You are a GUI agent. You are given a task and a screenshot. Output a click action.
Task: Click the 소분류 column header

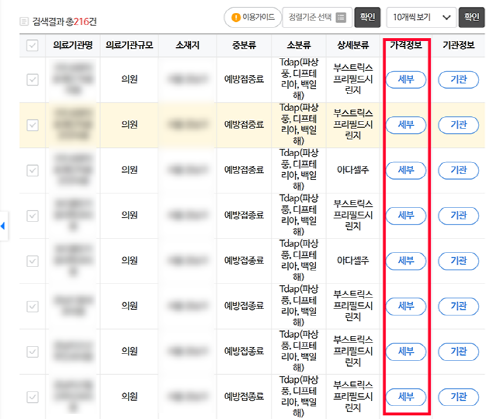tap(299, 45)
